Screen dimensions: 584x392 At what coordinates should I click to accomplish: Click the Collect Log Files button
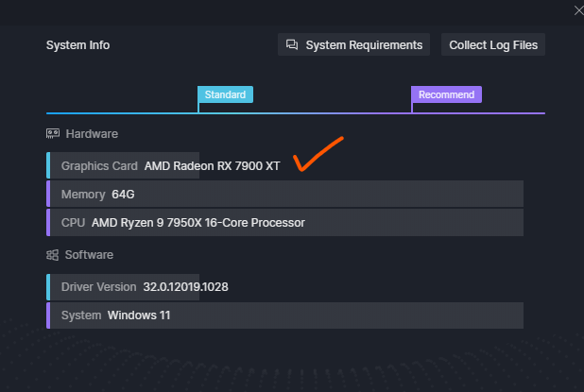click(492, 44)
